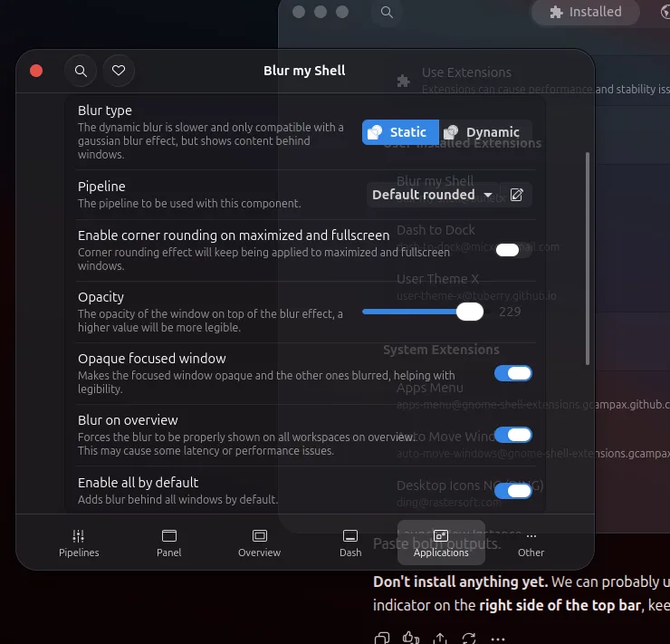Viewport: 670px width, 644px height.
Task: Switch to the Overview tab
Action: [259, 543]
